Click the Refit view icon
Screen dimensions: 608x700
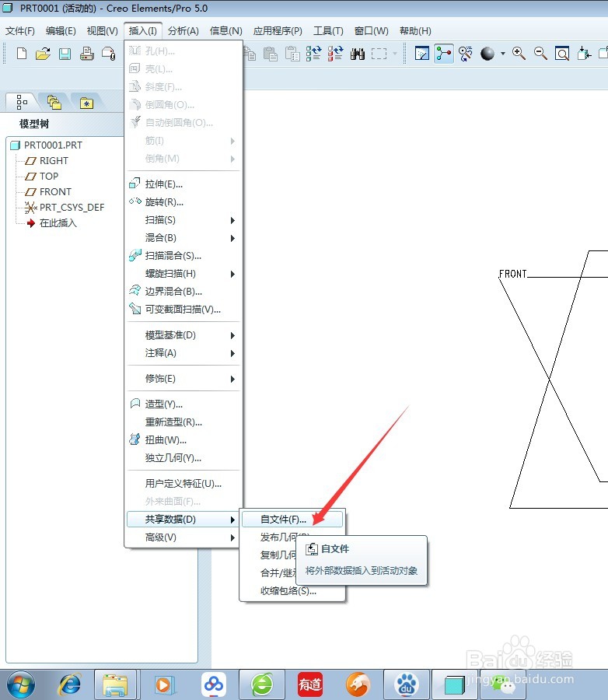[x=562, y=54]
